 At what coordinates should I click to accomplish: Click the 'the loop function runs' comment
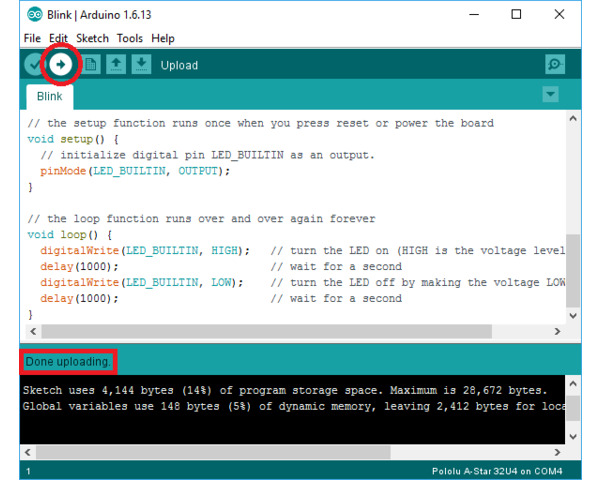click(x=201, y=219)
